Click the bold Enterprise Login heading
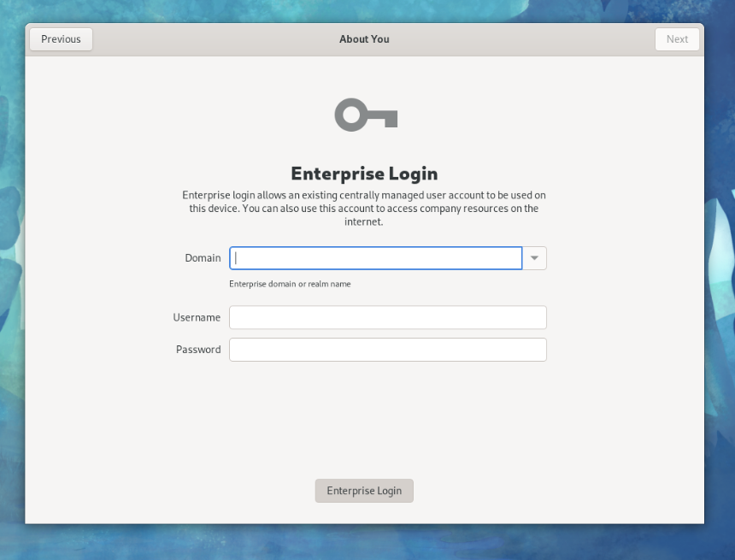Screen dimensions: 735x560 [x=364, y=174]
